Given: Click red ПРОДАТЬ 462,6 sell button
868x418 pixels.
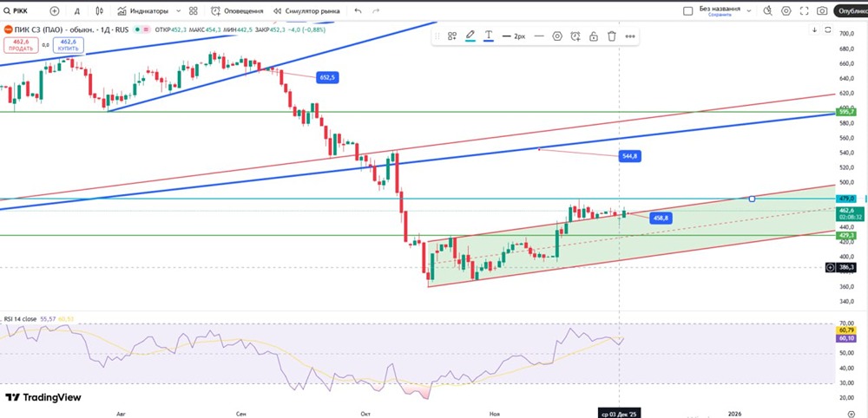Looking at the screenshot, I should coord(21,45).
